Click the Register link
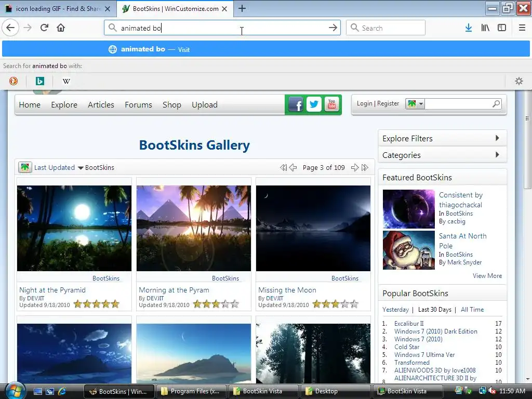Image resolution: width=532 pixels, height=399 pixels. coord(388,103)
